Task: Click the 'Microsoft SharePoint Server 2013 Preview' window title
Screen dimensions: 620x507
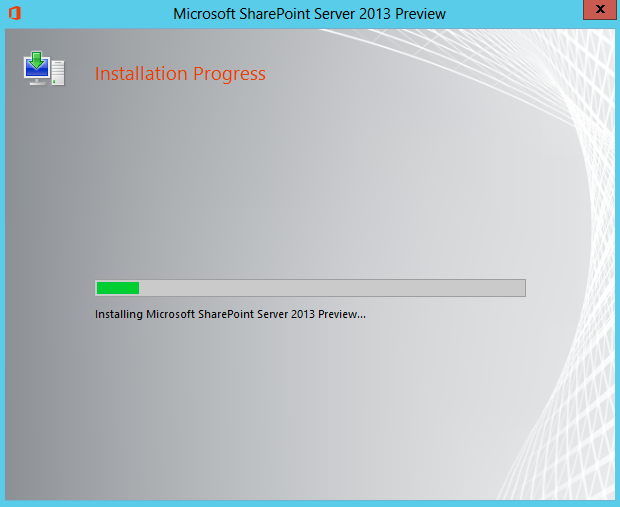Action: tap(309, 14)
